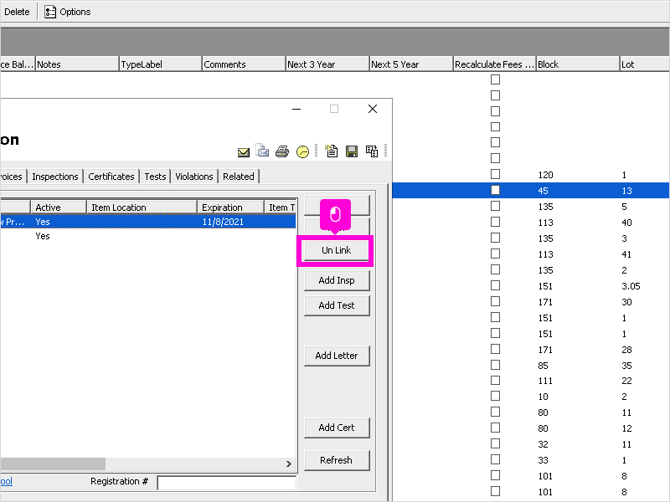The image size is (670, 502).
Task: Click the Next 5 Year column header
Action: [x=411, y=65]
